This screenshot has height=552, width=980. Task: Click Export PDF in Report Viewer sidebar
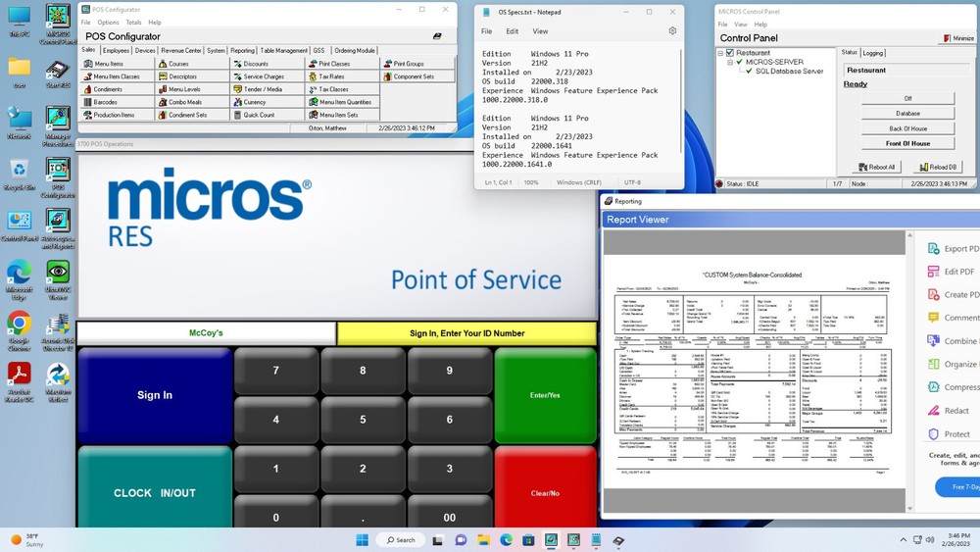(x=954, y=249)
